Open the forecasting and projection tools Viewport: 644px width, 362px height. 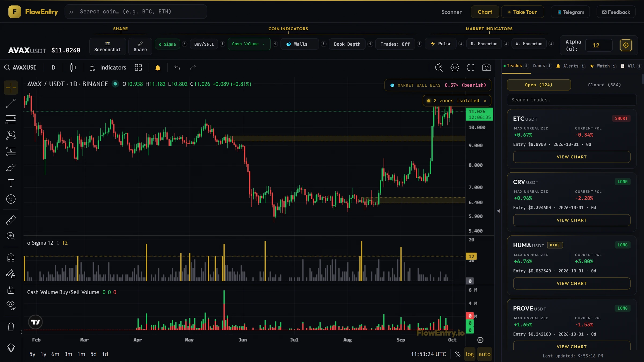click(x=11, y=151)
